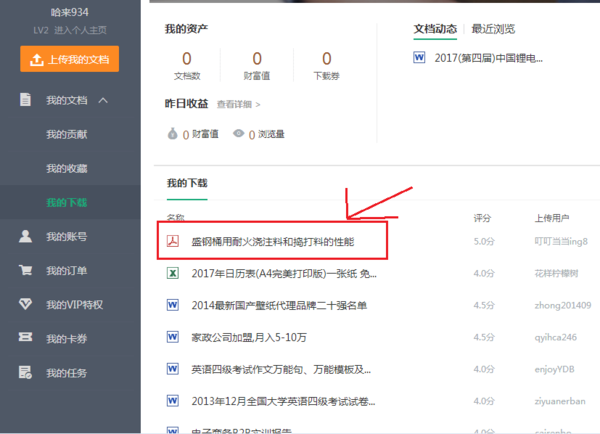Open 我的卡券 in the sidebar

tap(67, 339)
